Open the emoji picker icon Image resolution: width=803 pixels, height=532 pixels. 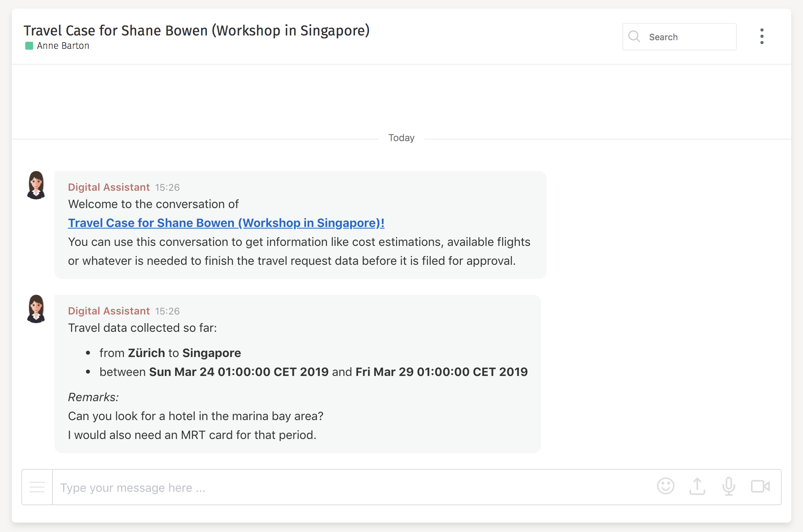[665, 486]
